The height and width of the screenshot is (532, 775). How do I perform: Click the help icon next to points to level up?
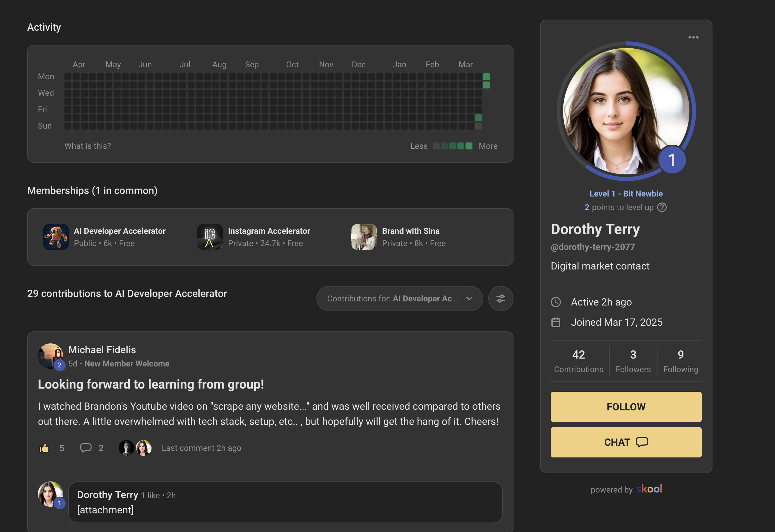point(662,208)
